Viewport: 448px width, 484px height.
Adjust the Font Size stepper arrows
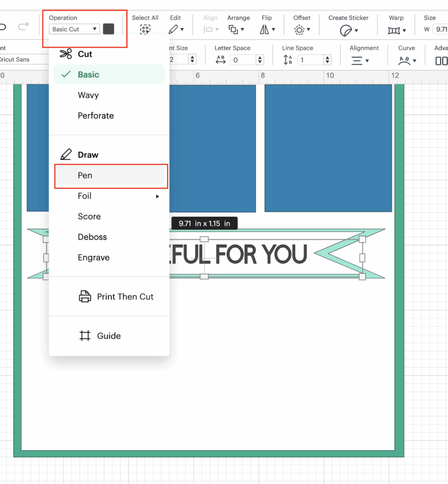coord(192,59)
